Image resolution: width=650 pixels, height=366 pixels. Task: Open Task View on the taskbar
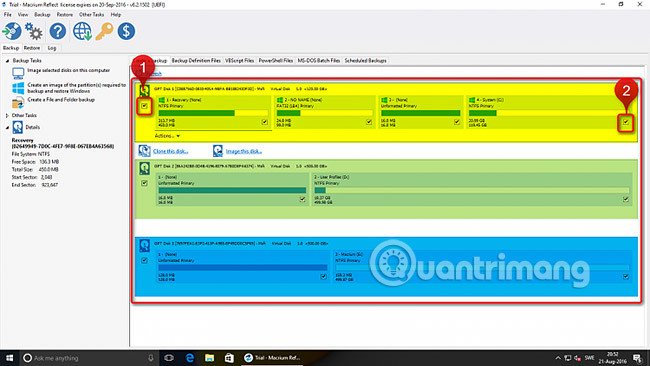pyautogui.click(x=169, y=358)
